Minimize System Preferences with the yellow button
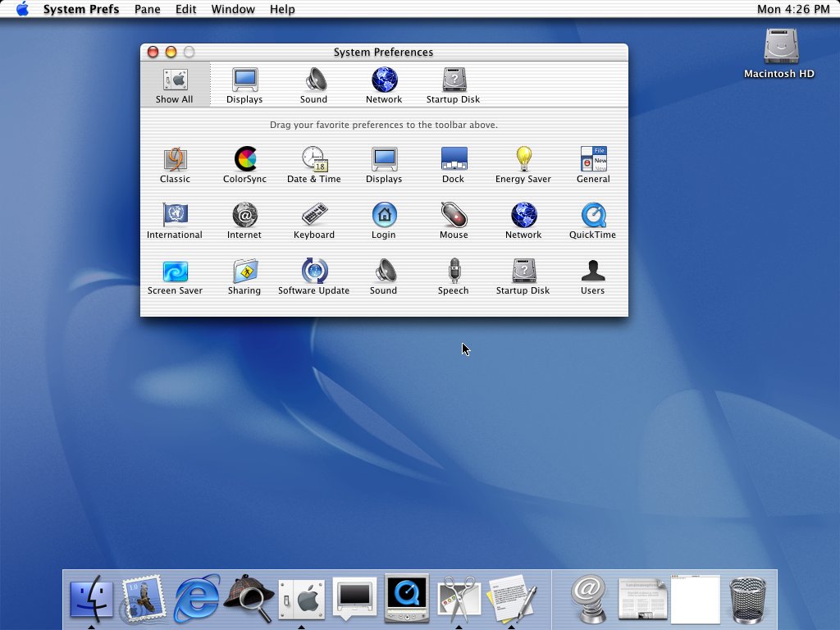Screen dimensions: 840x630 [x=171, y=52]
